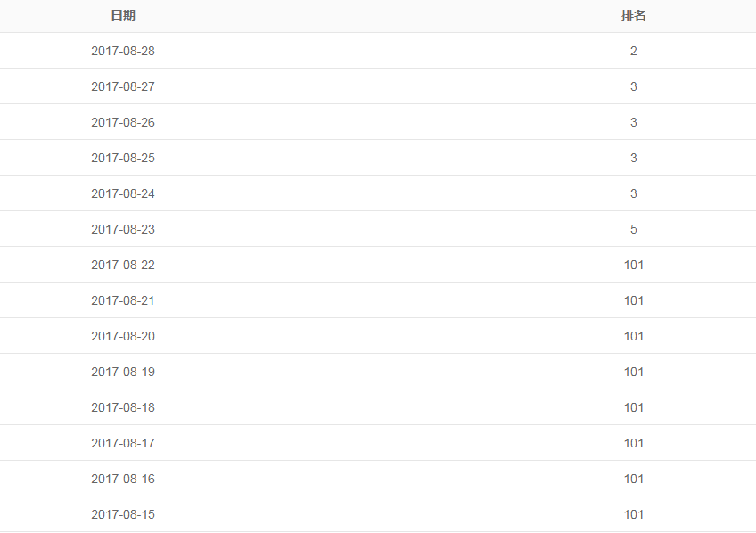This screenshot has width=756, height=533.
Task: Click the 2017-08-19 date entry
Action: tap(123, 372)
